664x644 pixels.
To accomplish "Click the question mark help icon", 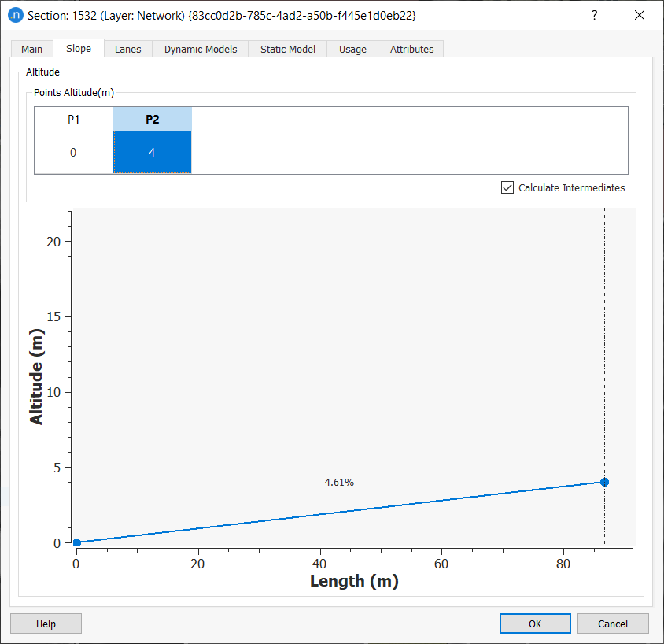I will [595, 15].
